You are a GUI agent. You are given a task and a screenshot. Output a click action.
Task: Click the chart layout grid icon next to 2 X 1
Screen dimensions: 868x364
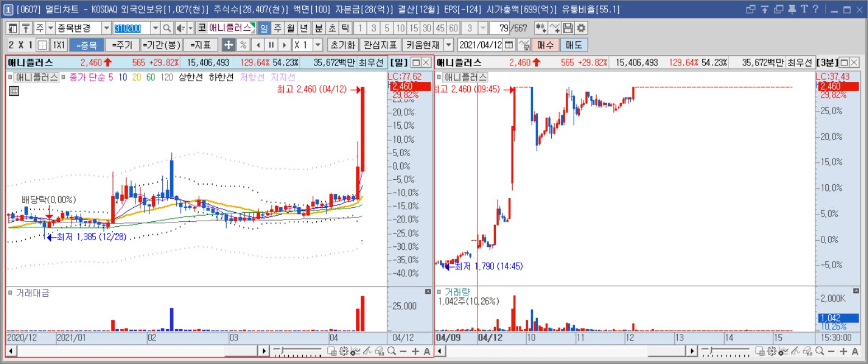pyautogui.click(x=42, y=45)
